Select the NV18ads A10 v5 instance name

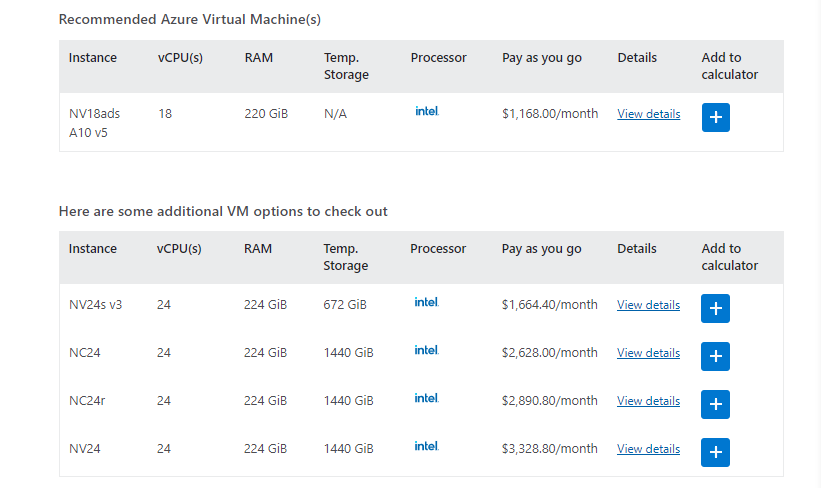pyautogui.click(x=94, y=123)
